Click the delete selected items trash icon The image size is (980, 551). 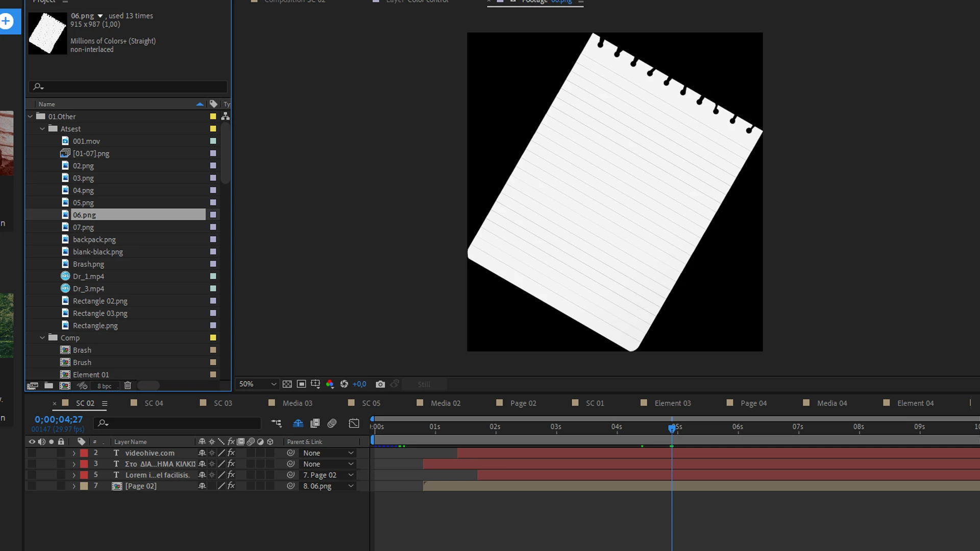[128, 386]
